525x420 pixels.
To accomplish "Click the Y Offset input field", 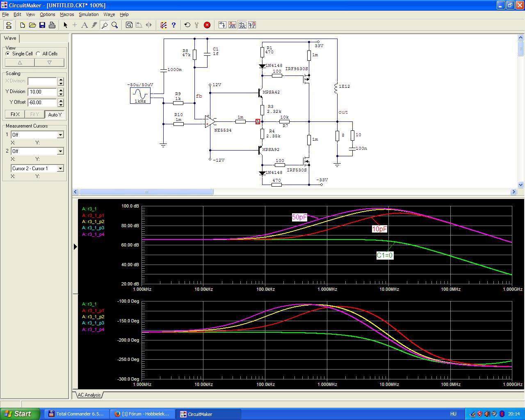I will (42, 103).
